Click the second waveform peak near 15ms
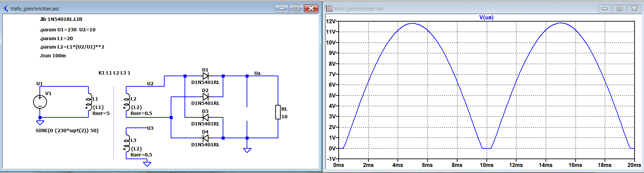 pos(560,23)
